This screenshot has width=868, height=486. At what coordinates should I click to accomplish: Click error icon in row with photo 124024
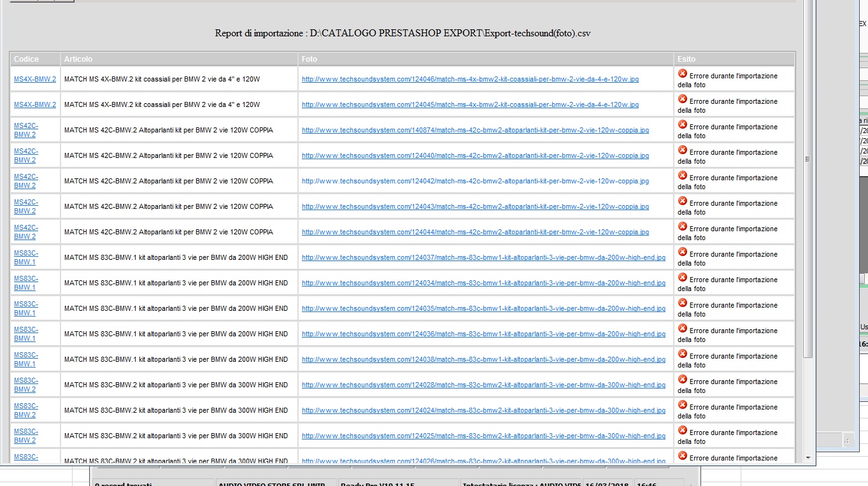[683, 405]
